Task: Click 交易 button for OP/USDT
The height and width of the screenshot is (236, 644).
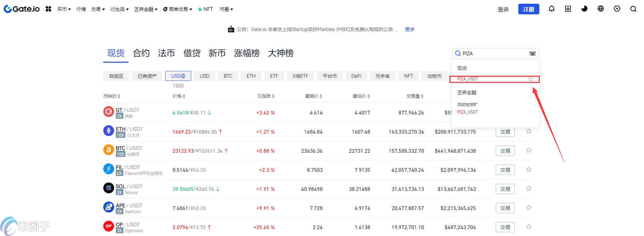Action: [505, 227]
